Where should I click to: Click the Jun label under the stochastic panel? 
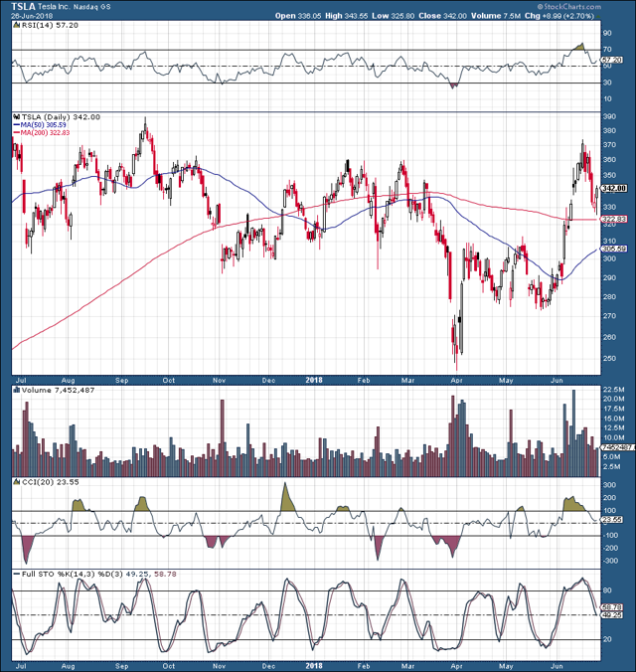point(556,666)
